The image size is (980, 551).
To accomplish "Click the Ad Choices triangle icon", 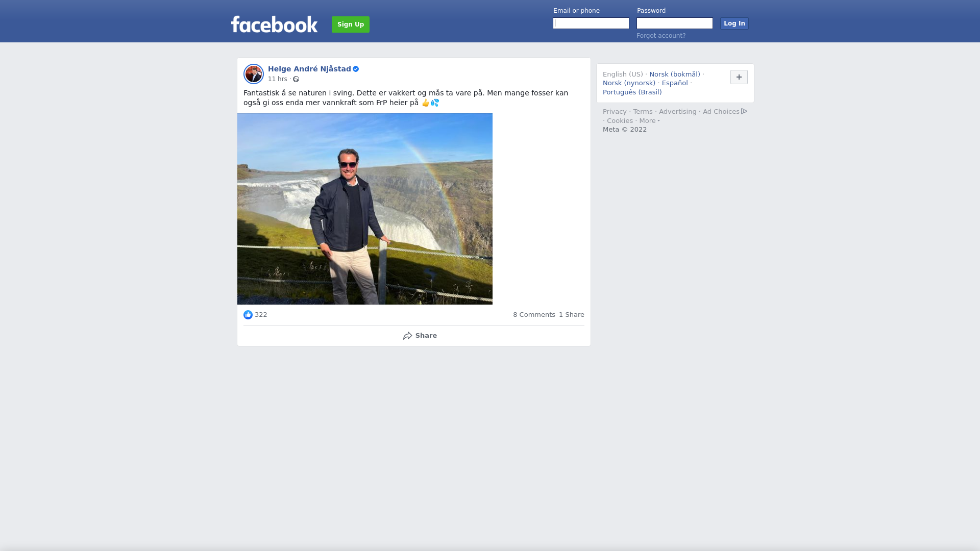I will coord(744,111).
